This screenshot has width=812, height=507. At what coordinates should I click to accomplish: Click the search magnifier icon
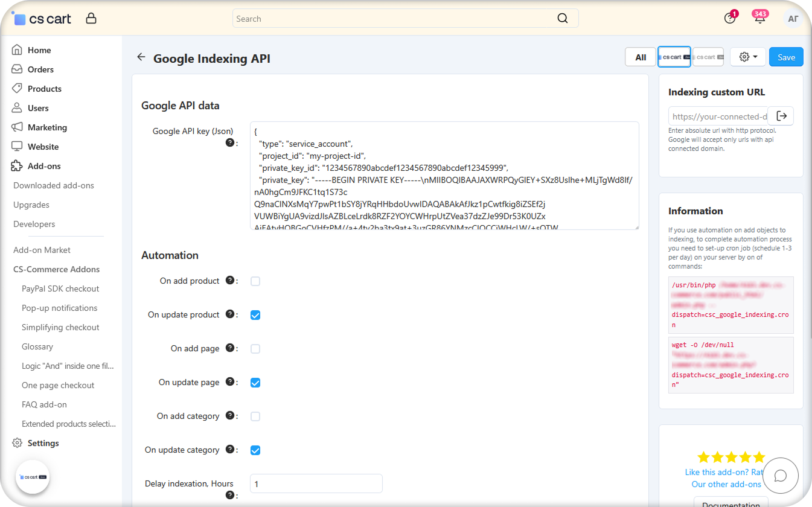pos(562,19)
